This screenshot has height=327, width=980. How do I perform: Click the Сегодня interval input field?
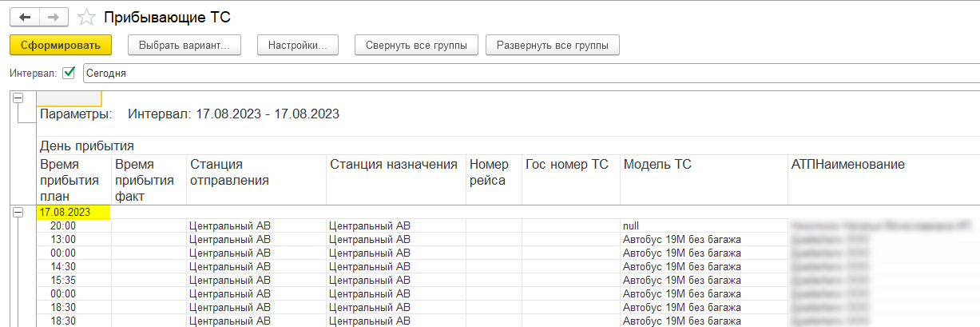coord(527,73)
